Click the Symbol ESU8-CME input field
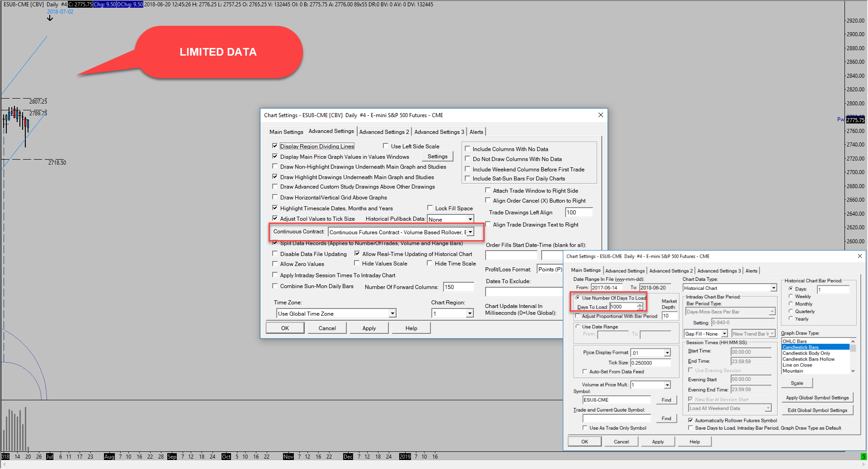The width and height of the screenshot is (868, 469). [616, 400]
